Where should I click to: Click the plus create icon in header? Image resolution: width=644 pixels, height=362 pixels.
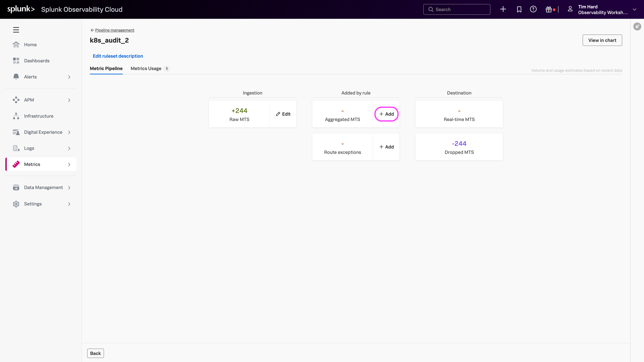pos(503,9)
